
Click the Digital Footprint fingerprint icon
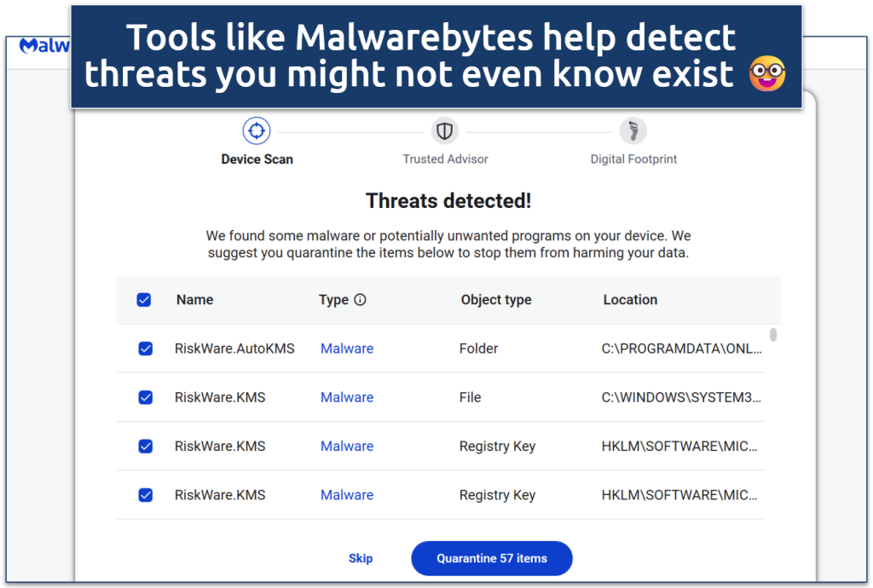[x=633, y=131]
